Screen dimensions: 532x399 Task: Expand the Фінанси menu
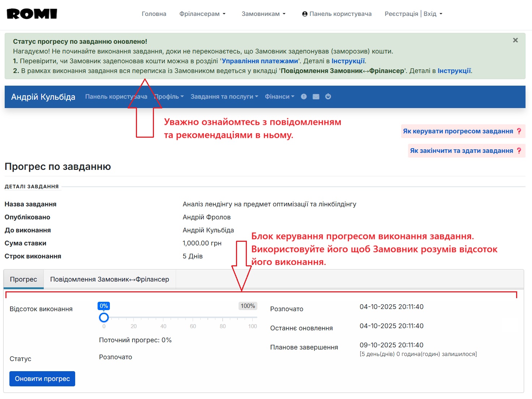pos(279,96)
